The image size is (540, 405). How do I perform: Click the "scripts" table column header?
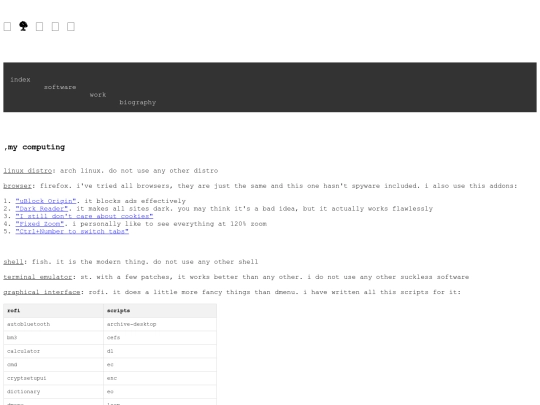[x=160, y=311]
